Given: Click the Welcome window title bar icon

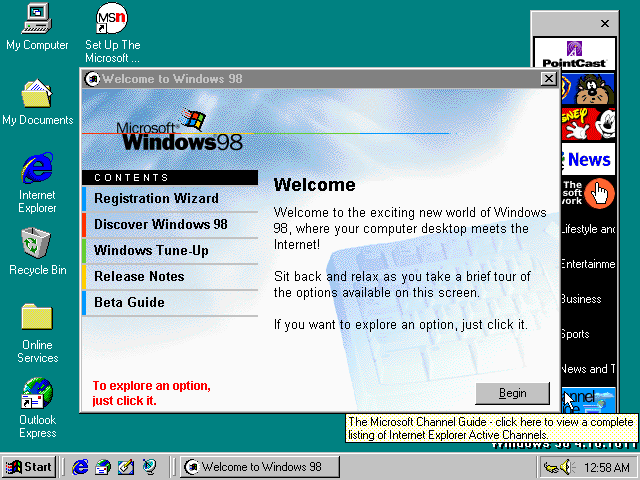Looking at the screenshot, I should pos(92,79).
